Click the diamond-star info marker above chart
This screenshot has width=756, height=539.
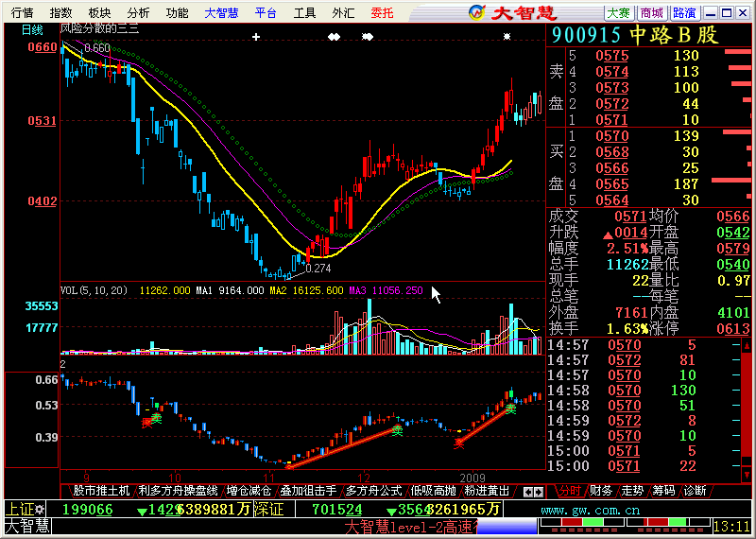[368, 37]
